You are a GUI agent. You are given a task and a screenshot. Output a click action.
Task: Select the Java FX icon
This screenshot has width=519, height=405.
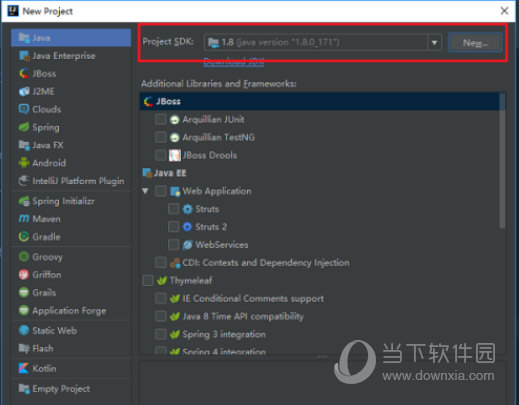[24, 145]
